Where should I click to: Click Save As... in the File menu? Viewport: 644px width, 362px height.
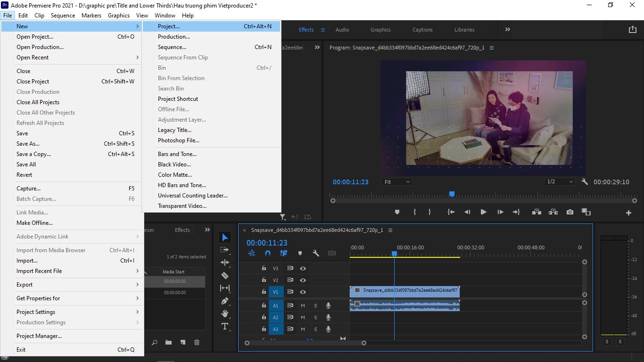[x=28, y=144]
